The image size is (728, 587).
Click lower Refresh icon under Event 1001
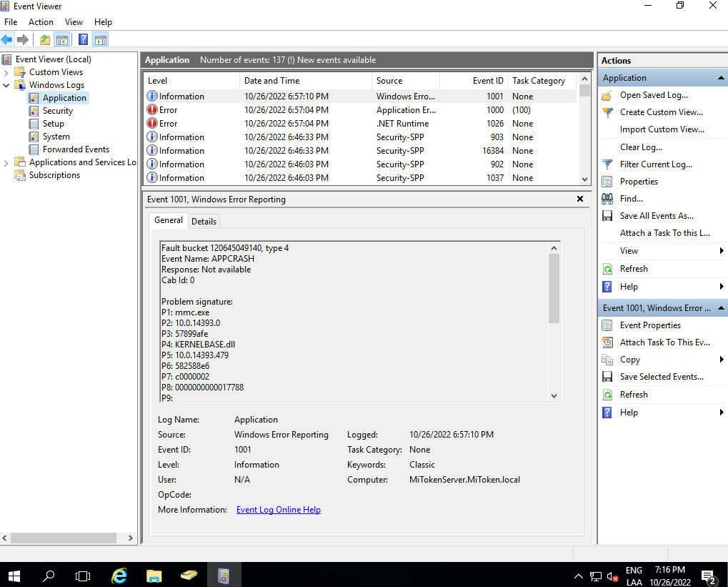click(x=607, y=395)
